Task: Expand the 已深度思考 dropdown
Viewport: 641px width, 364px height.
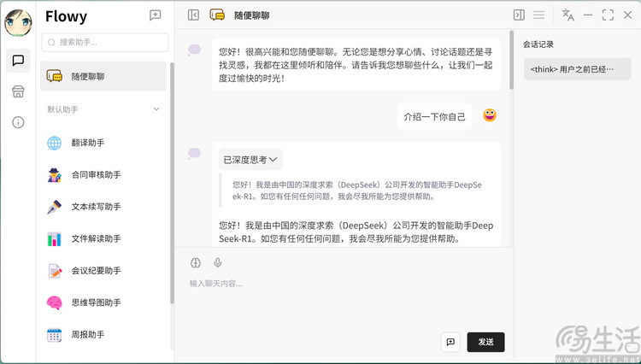Action: coord(250,159)
